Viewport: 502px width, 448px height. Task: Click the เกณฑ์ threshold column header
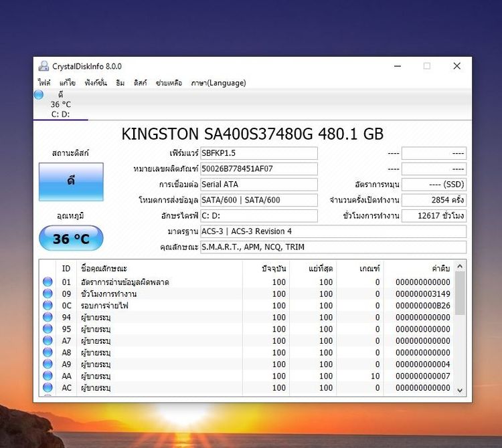point(360,269)
